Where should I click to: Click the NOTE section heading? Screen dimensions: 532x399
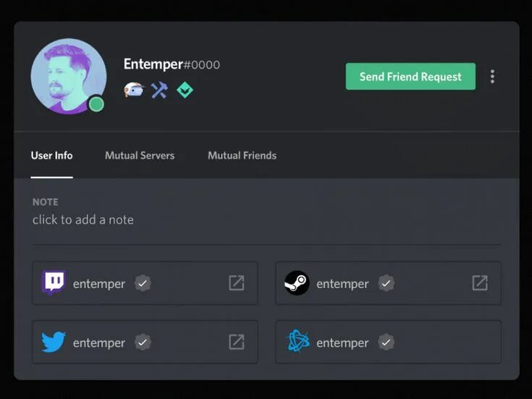click(45, 202)
